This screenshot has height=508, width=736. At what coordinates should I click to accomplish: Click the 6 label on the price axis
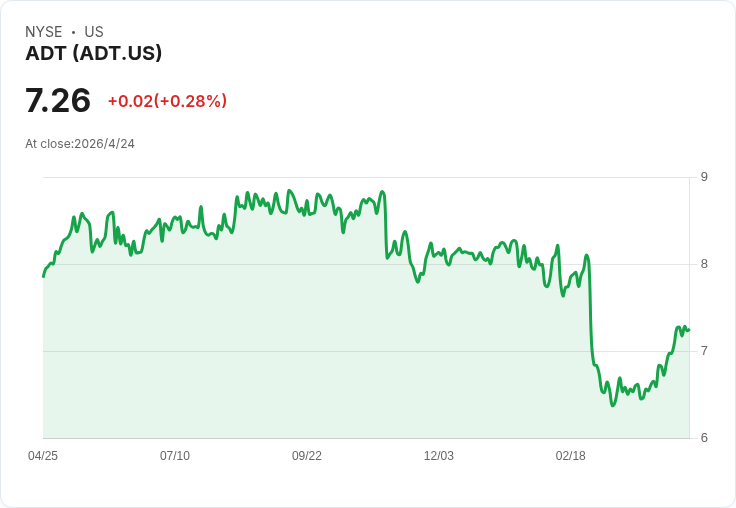704,438
